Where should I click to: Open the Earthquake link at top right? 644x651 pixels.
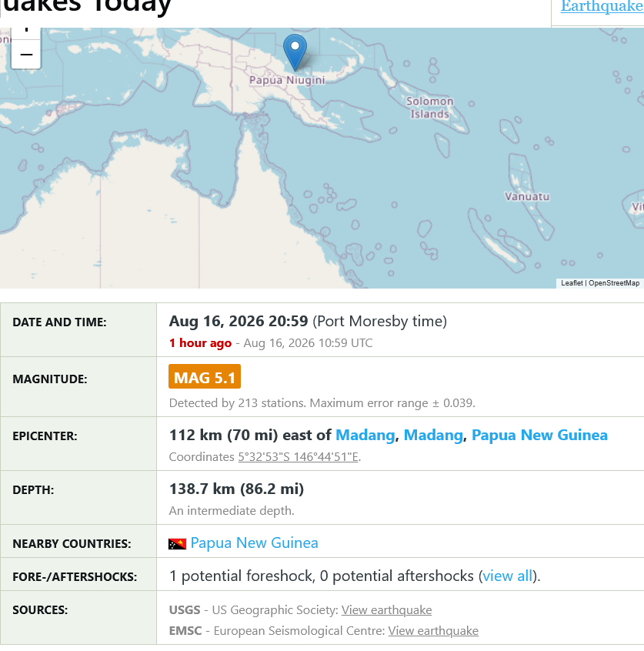tap(602, 7)
